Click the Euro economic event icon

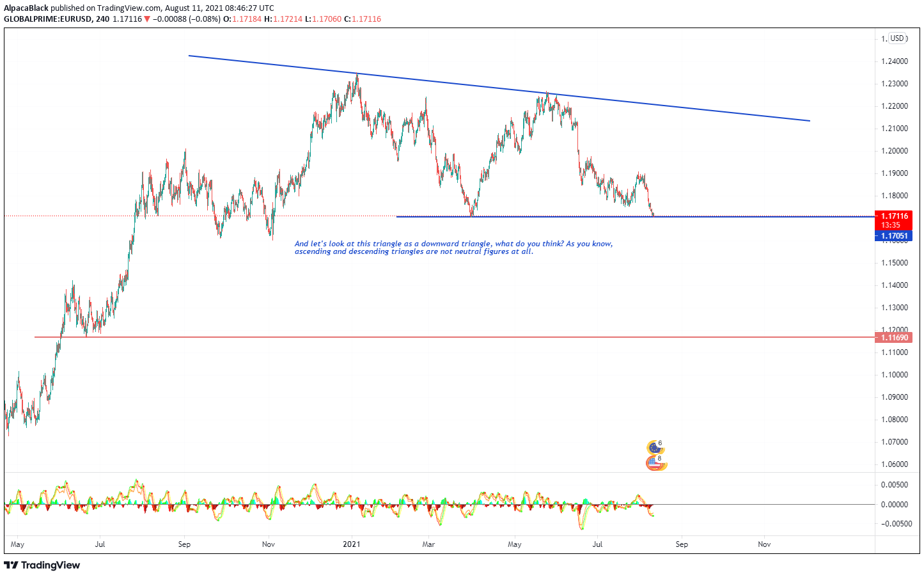click(654, 448)
